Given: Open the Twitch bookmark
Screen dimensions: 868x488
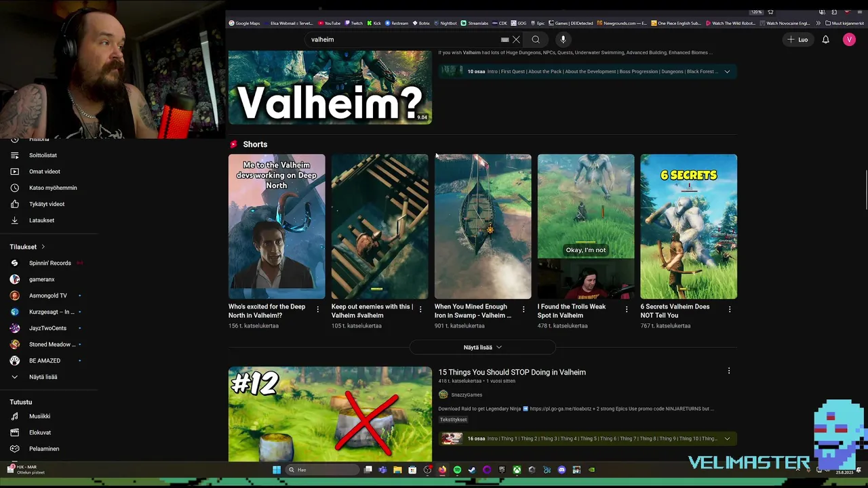Looking at the screenshot, I should coord(353,23).
